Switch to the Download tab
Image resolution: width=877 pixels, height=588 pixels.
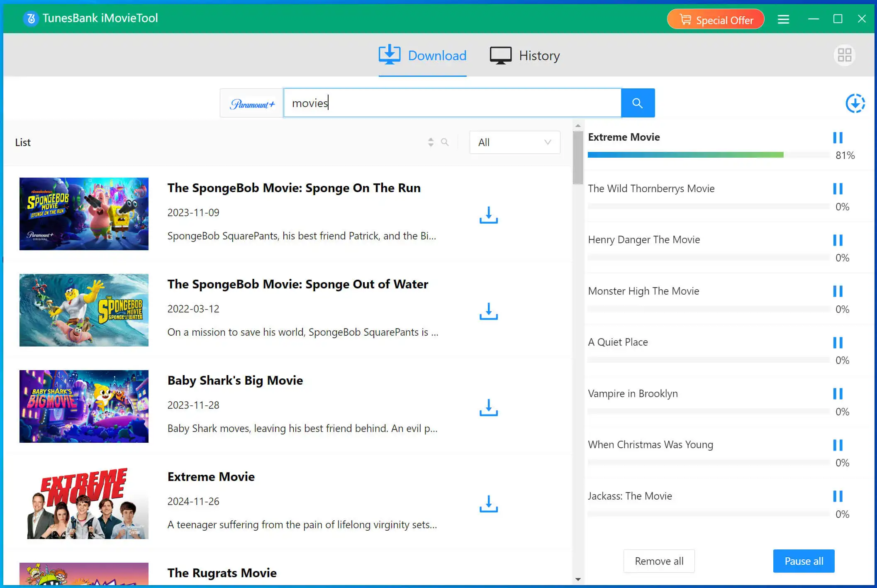coord(422,56)
